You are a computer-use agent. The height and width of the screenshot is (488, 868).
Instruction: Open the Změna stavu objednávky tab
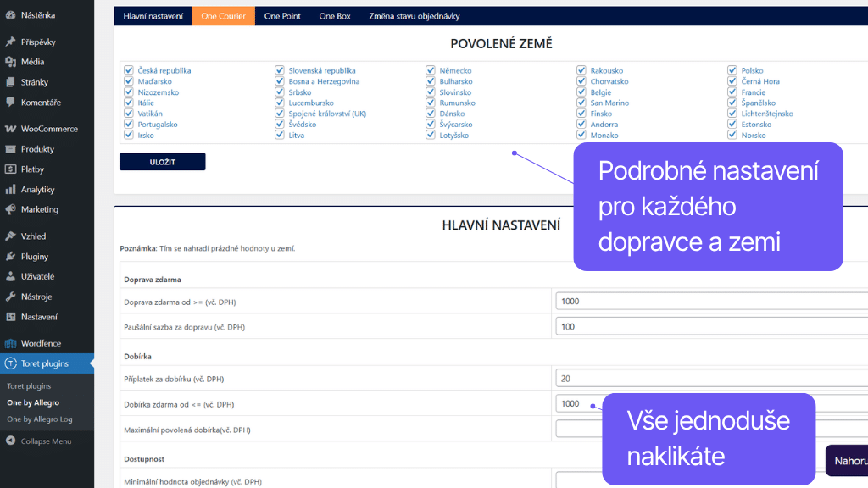tap(415, 15)
